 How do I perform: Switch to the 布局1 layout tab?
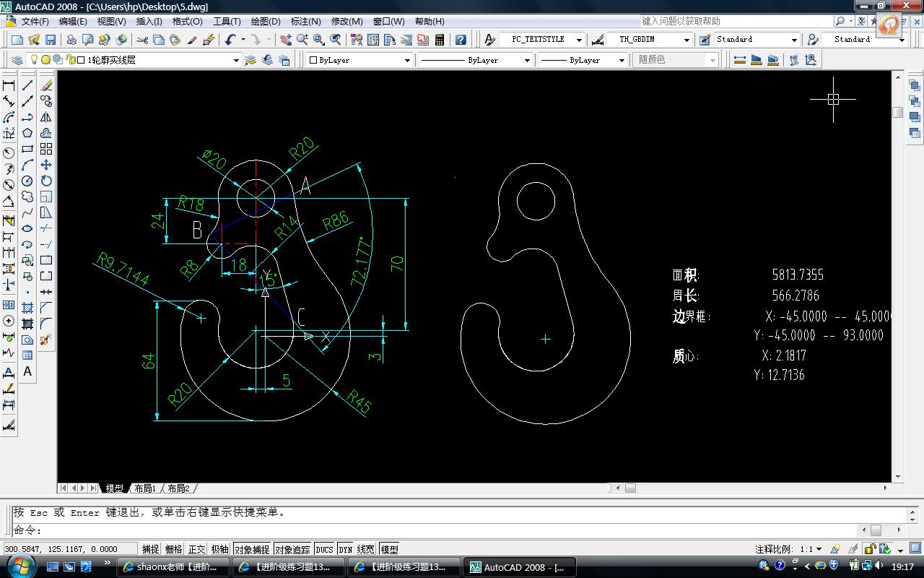pos(144,488)
